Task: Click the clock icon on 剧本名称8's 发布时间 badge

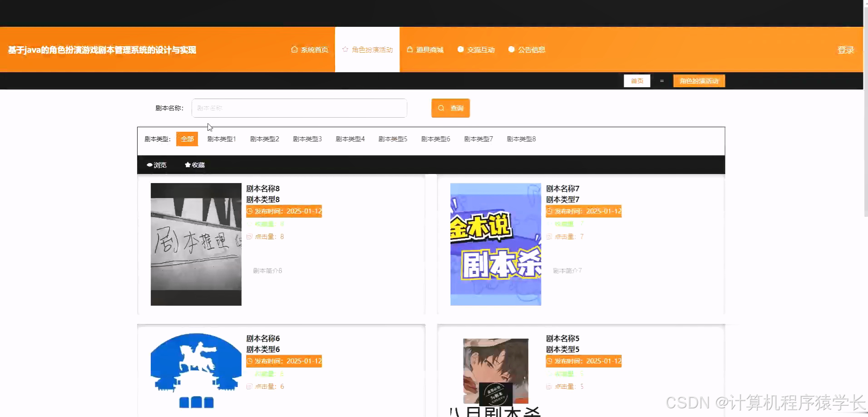Action: 249,211
